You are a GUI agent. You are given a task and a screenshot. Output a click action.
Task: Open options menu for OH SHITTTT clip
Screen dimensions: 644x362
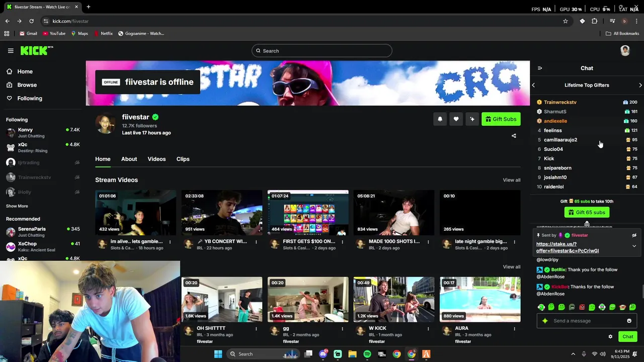256,329
